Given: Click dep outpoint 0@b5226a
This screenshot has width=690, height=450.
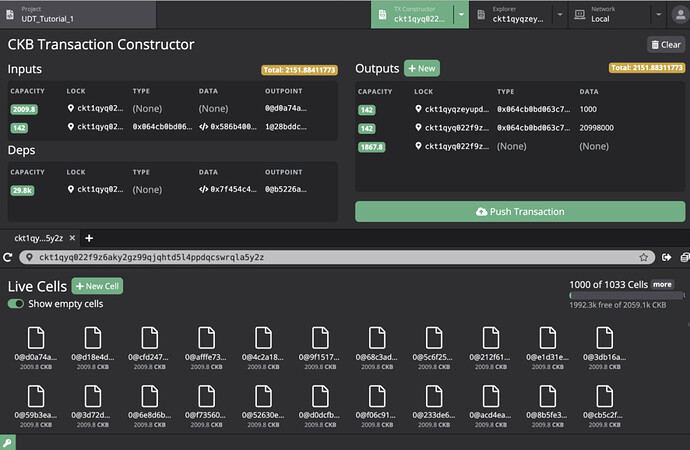Looking at the screenshot, I should tap(286, 189).
